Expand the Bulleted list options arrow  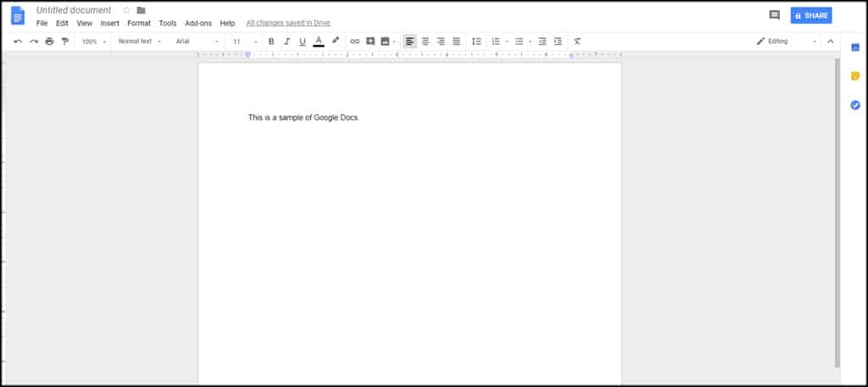tap(530, 42)
